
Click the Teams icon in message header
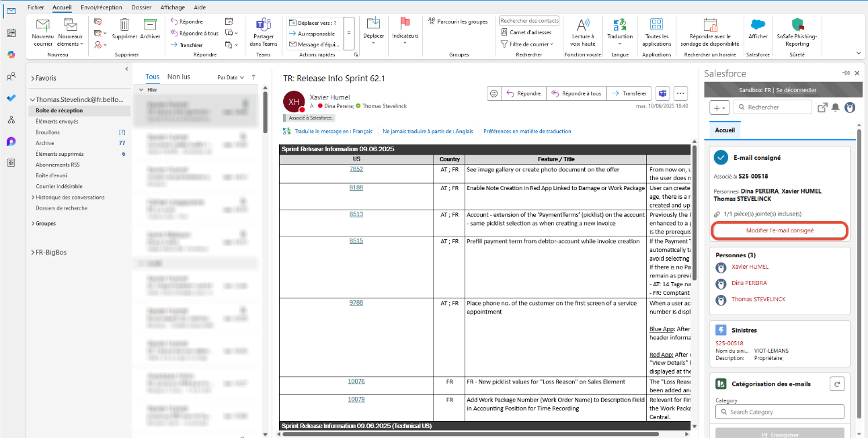click(x=662, y=93)
